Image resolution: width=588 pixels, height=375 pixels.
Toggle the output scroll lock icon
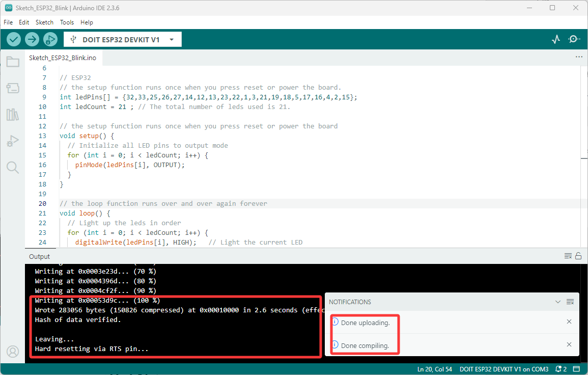(578, 256)
